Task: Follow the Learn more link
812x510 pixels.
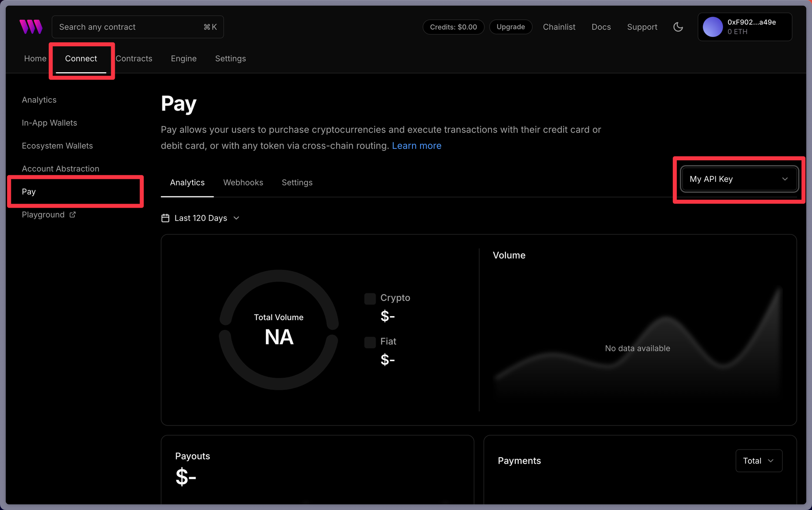Action: [417, 146]
